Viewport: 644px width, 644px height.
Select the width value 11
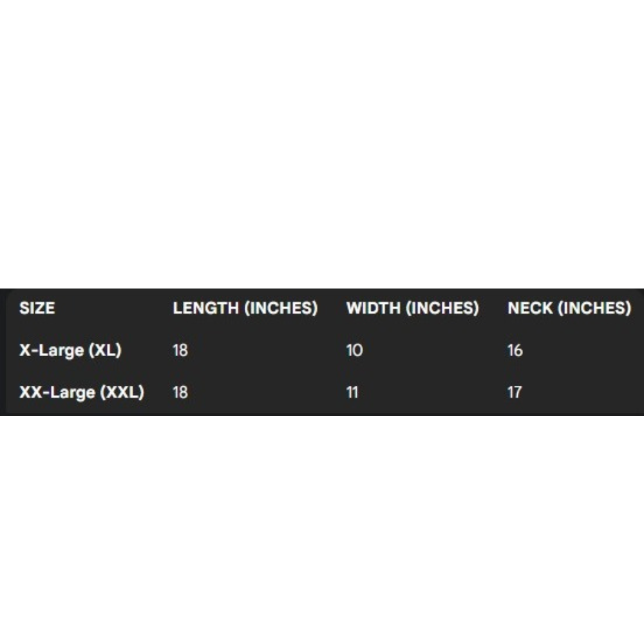click(x=352, y=392)
